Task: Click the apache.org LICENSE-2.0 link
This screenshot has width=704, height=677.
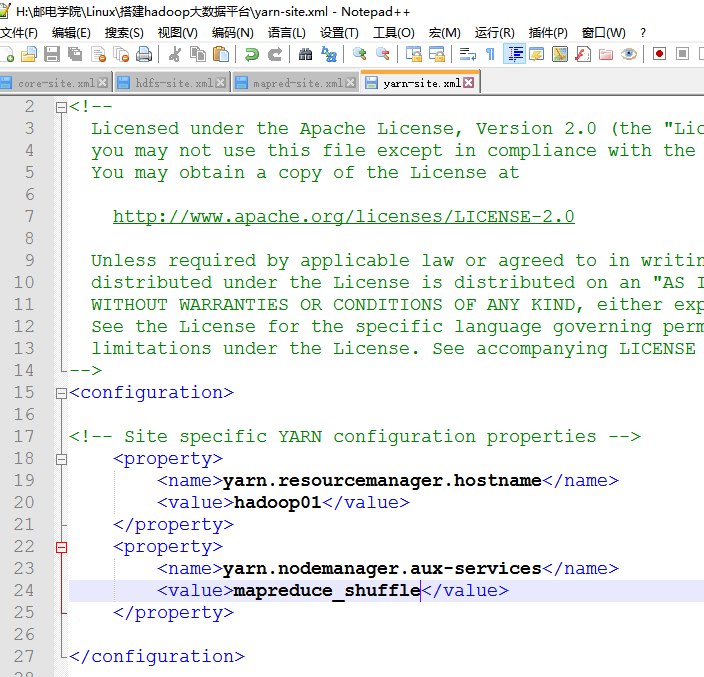Action: coord(344,217)
